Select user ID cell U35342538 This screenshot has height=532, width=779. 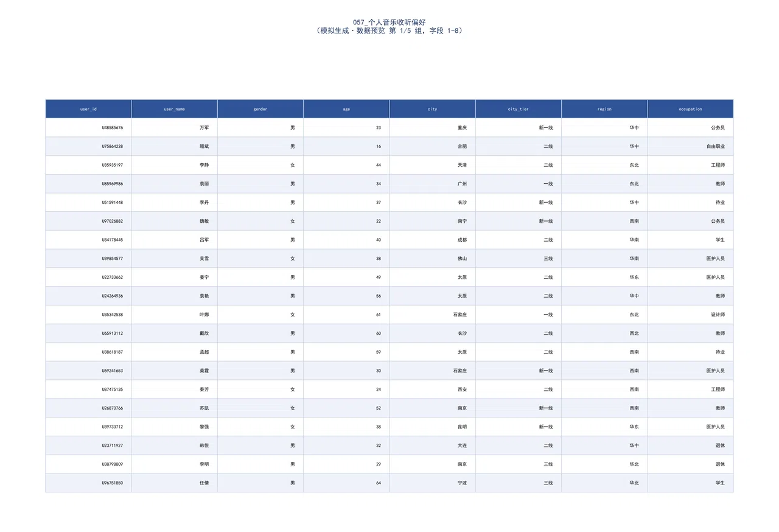point(88,315)
